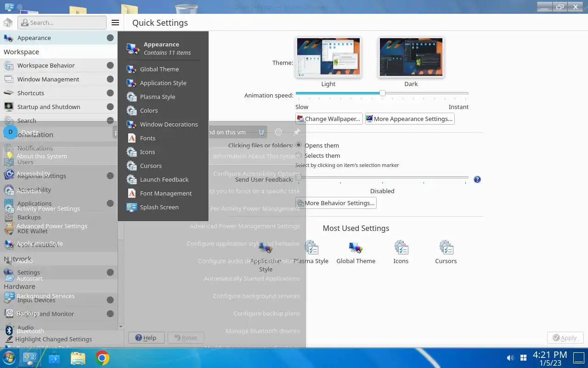
Task: Click the Reset button
Action: [186, 338]
